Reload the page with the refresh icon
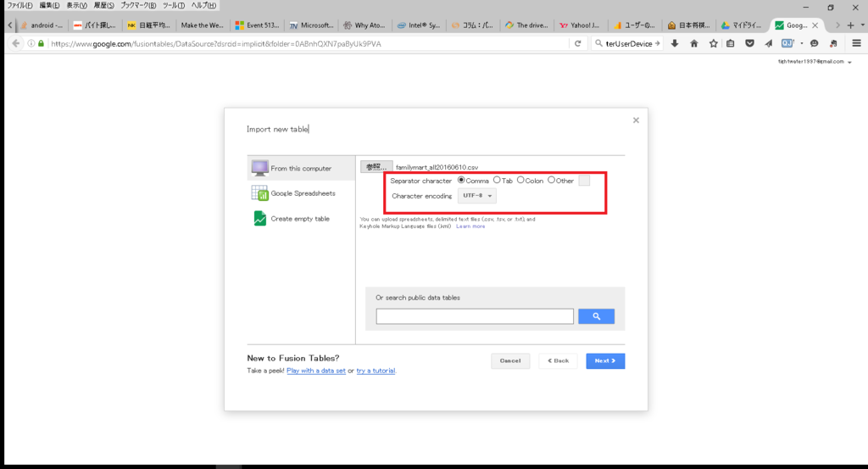868x469 pixels. pyautogui.click(x=577, y=43)
